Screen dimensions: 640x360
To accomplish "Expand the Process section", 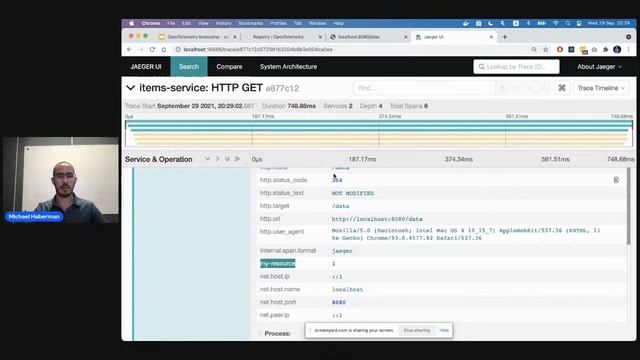I will (277, 333).
